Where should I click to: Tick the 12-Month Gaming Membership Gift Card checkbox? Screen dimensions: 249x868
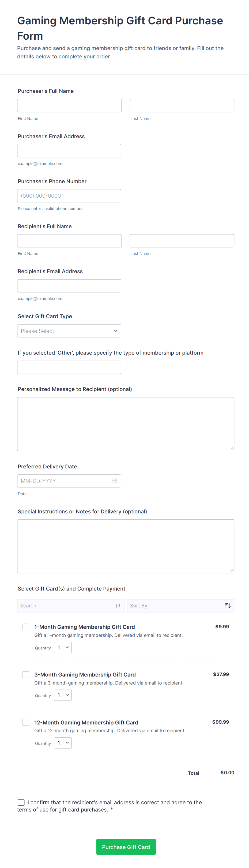click(x=26, y=722)
